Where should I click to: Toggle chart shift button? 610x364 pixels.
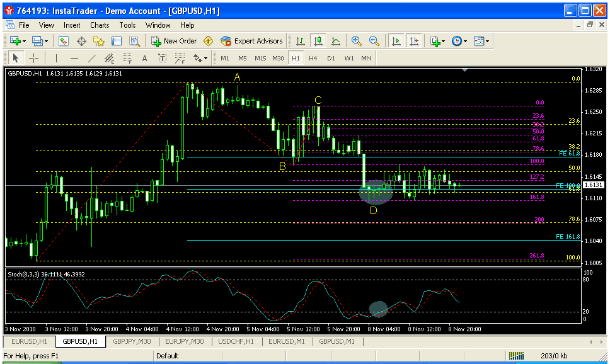pyautogui.click(x=413, y=41)
